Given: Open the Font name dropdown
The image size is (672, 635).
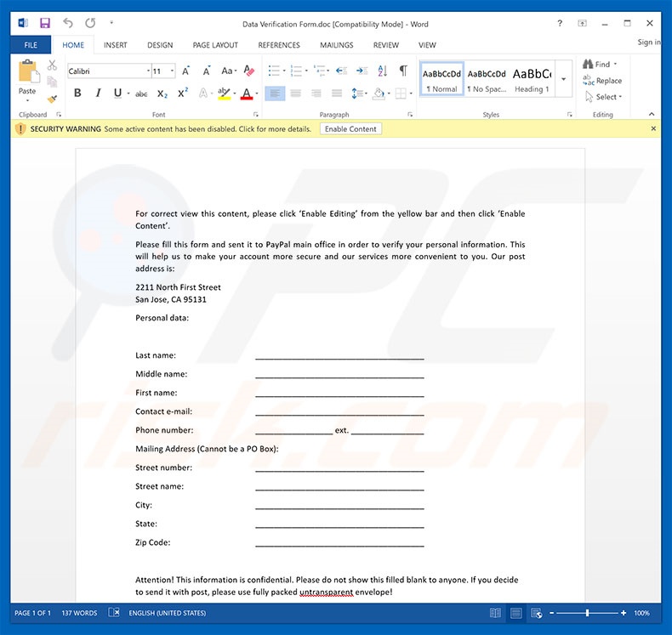Looking at the screenshot, I should (148, 71).
